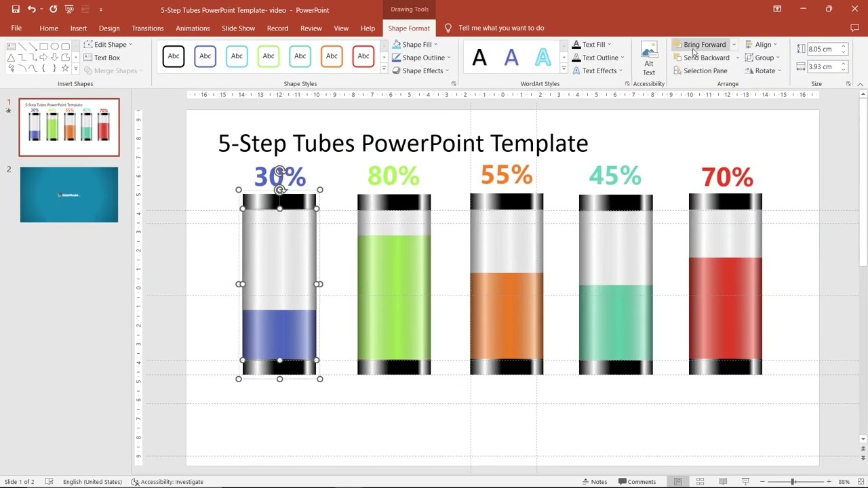Expand the Insert Shapes gallery More arrow
Viewport: 868px width, 488px height.
[76, 68]
